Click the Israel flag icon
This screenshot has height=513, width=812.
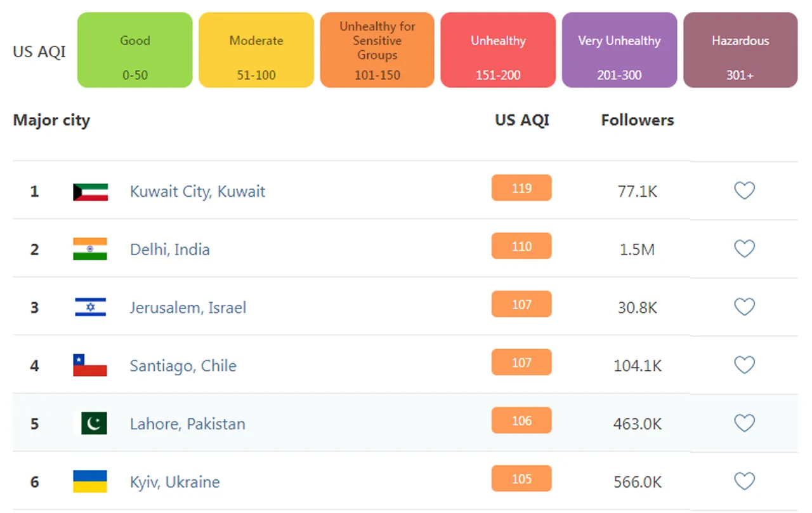point(90,307)
